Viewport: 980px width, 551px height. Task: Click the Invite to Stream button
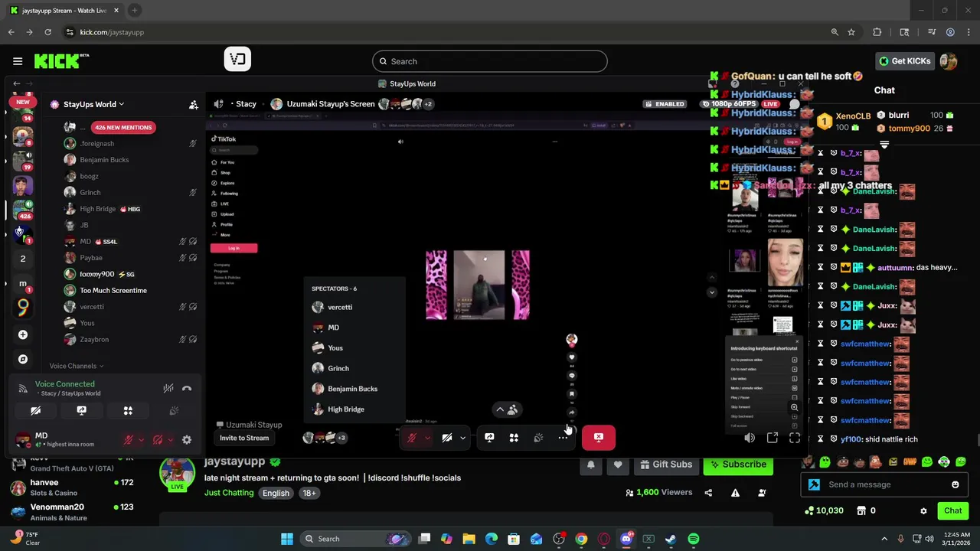pos(244,438)
